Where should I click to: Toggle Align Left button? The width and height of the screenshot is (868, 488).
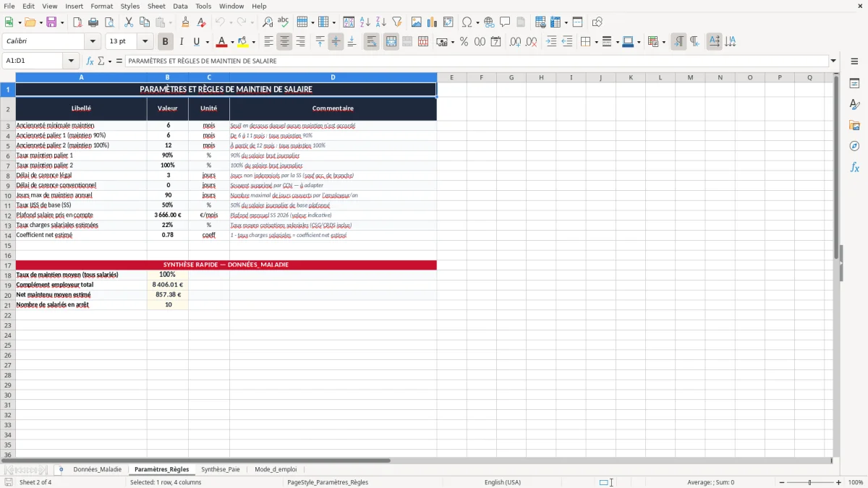(268, 42)
